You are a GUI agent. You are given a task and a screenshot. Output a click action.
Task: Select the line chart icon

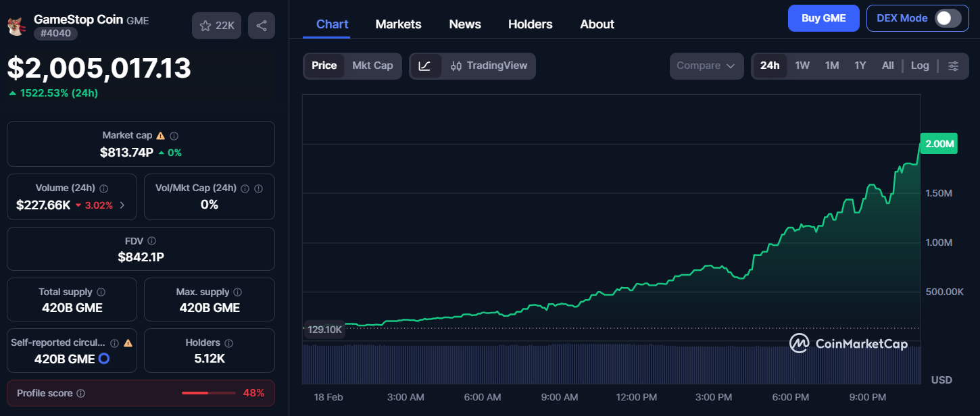[424, 66]
